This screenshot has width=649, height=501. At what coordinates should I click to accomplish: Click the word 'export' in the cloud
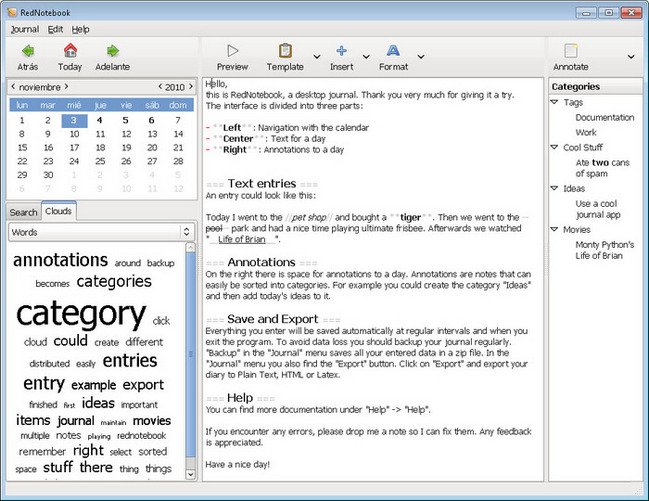[x=143, y=385]
